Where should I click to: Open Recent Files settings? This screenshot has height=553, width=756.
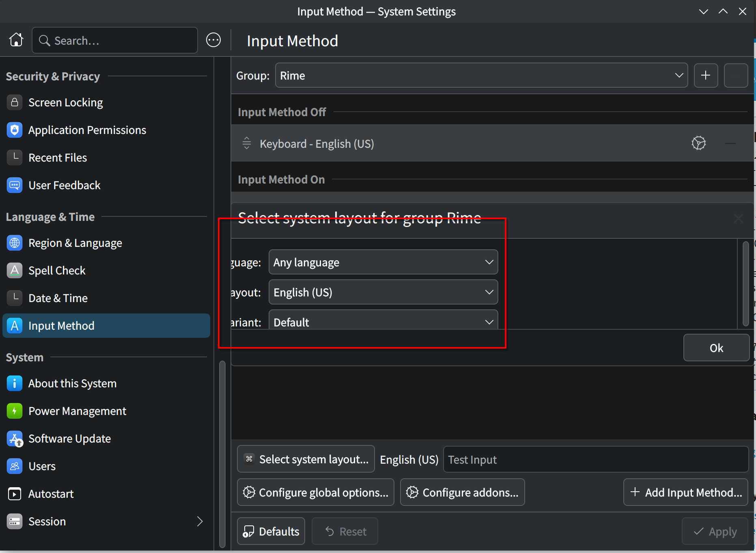(106, 158)
